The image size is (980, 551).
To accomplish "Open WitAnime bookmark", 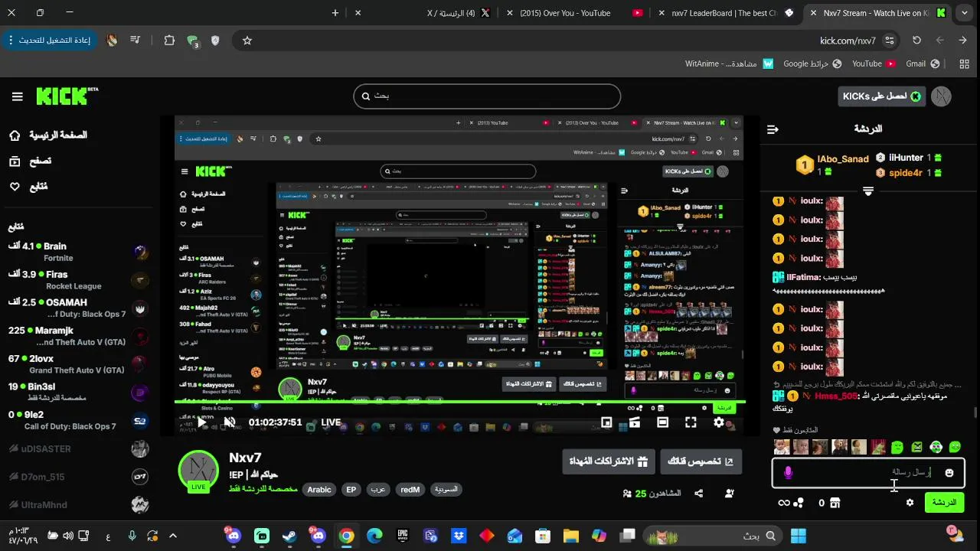I will pyautogui.click(x=730, y=64).
